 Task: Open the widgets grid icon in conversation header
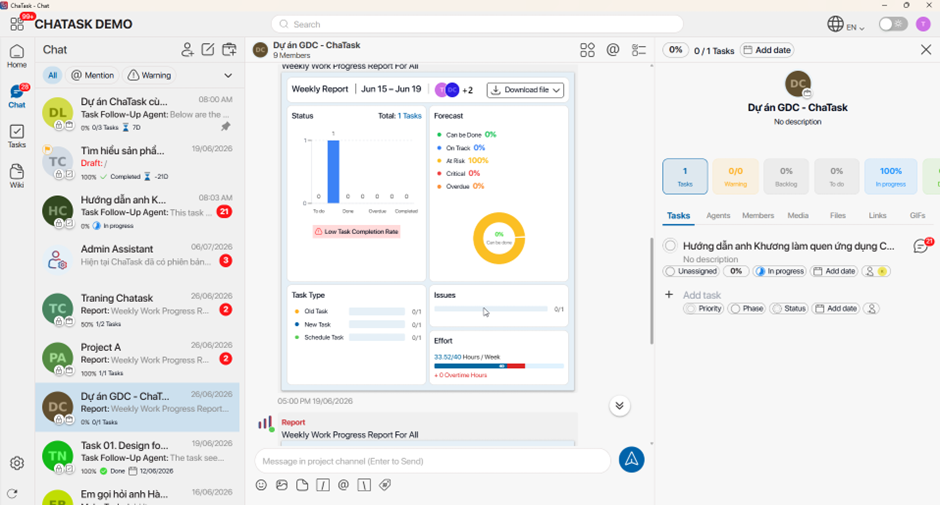588,50
